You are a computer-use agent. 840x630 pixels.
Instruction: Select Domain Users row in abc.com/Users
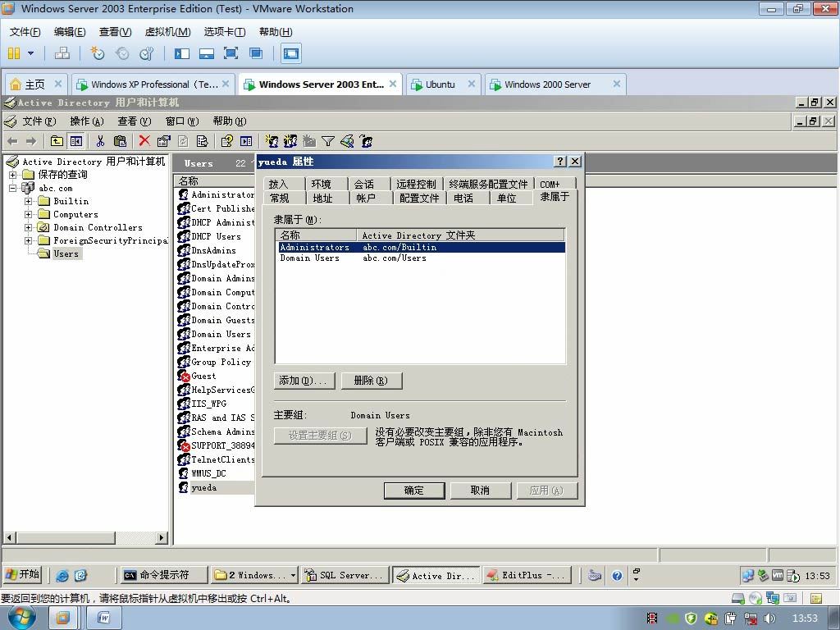[421, 258]
